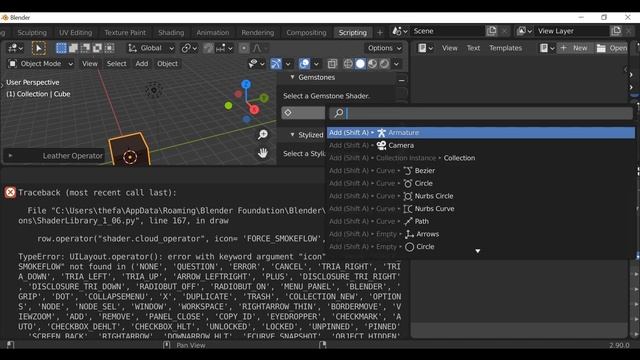Screen dimensions: 640x360
Task: Toggle X-Ray display
Action: (x=332, y=64)
